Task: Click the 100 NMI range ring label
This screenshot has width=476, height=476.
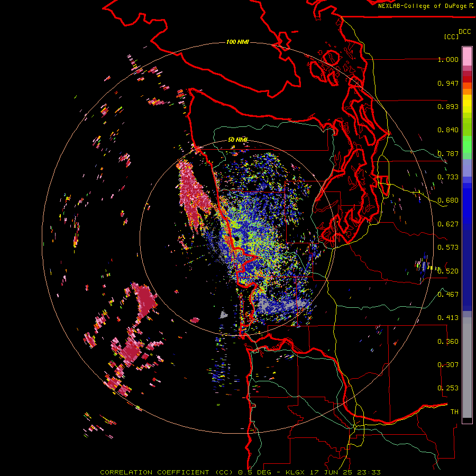Action: click(x=237, y=42)
